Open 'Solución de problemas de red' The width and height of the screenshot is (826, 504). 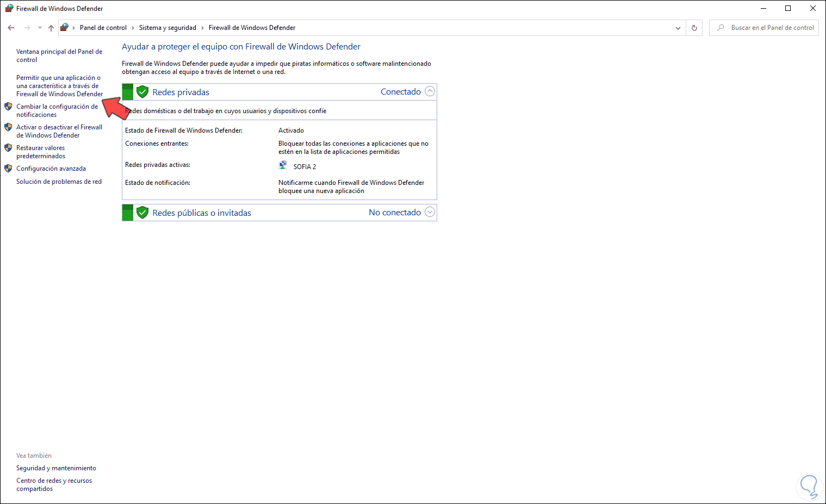tap(59, 182)
